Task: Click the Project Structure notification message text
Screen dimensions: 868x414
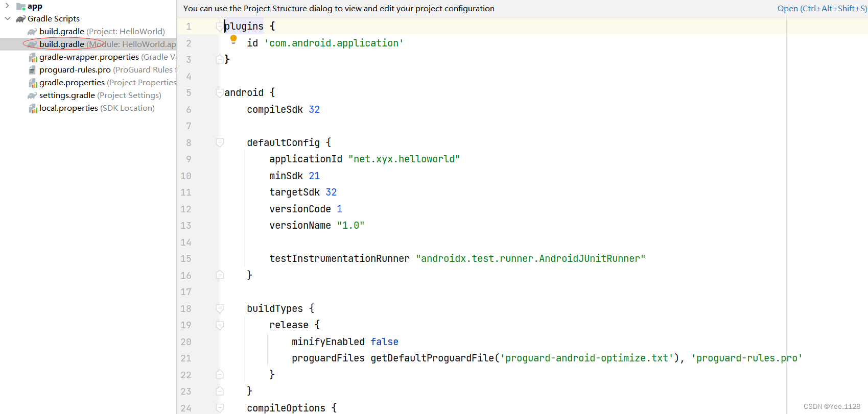Action: (x=339, y=9)
